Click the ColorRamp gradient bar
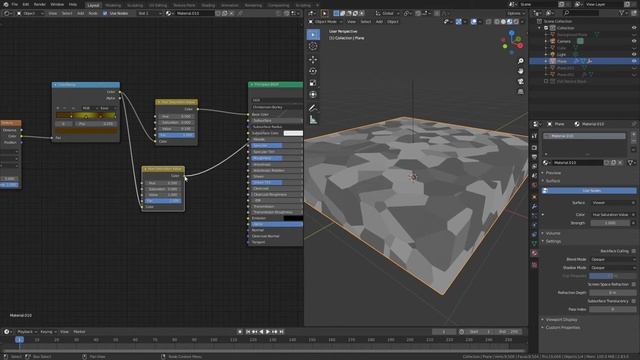 coord(86,116)
